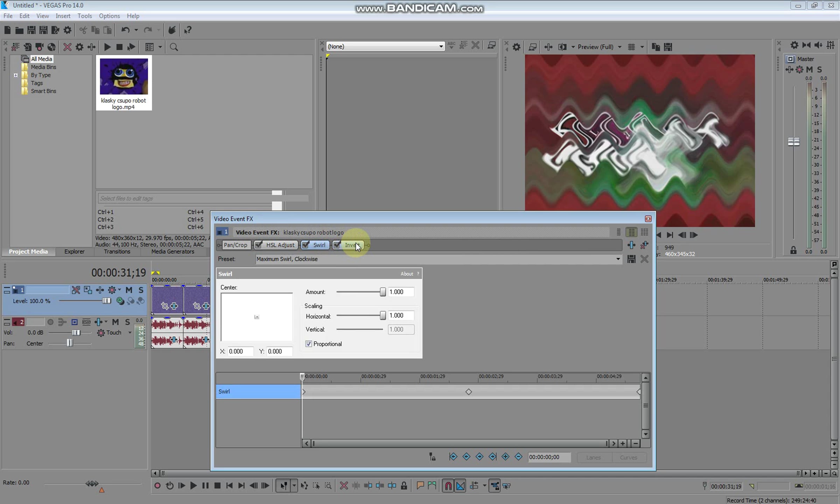This screenshot has width=840, height=504.
Task: Remove selected media with the red X
Action: coord(67,47)
